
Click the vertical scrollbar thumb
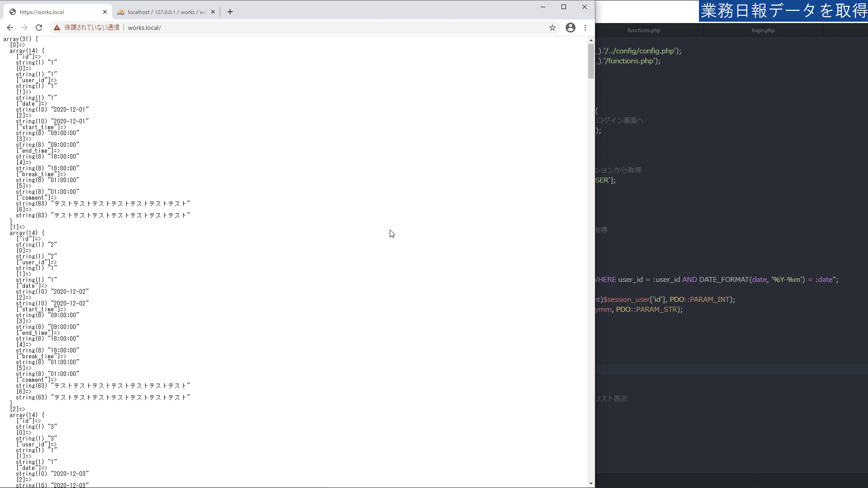pyautogui.click(x=591, y=61)
